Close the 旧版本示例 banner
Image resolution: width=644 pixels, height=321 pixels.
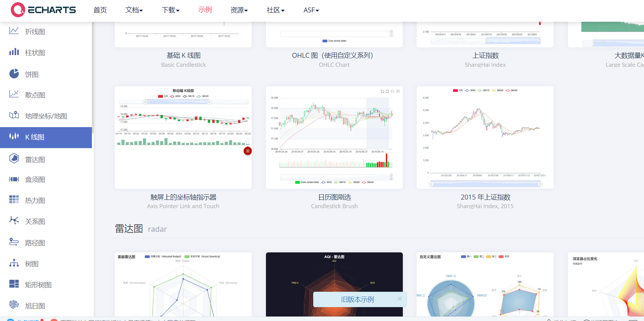(x=399, y=299)
